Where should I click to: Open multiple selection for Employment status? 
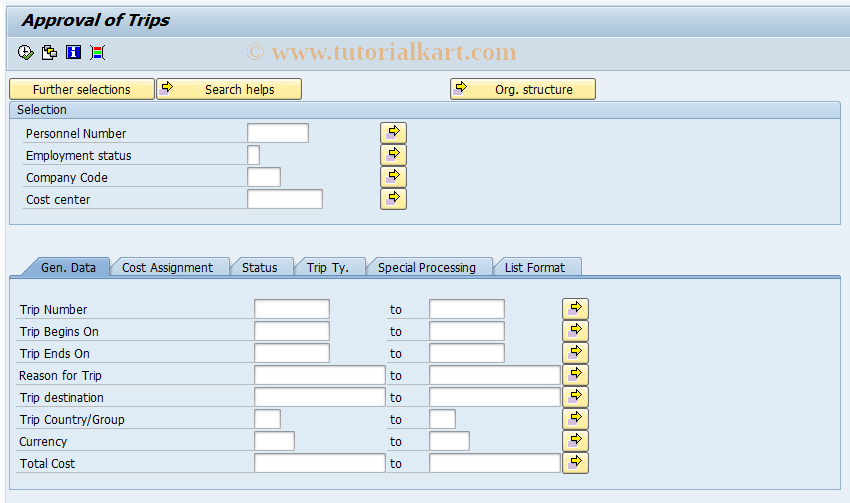[394, 155]
